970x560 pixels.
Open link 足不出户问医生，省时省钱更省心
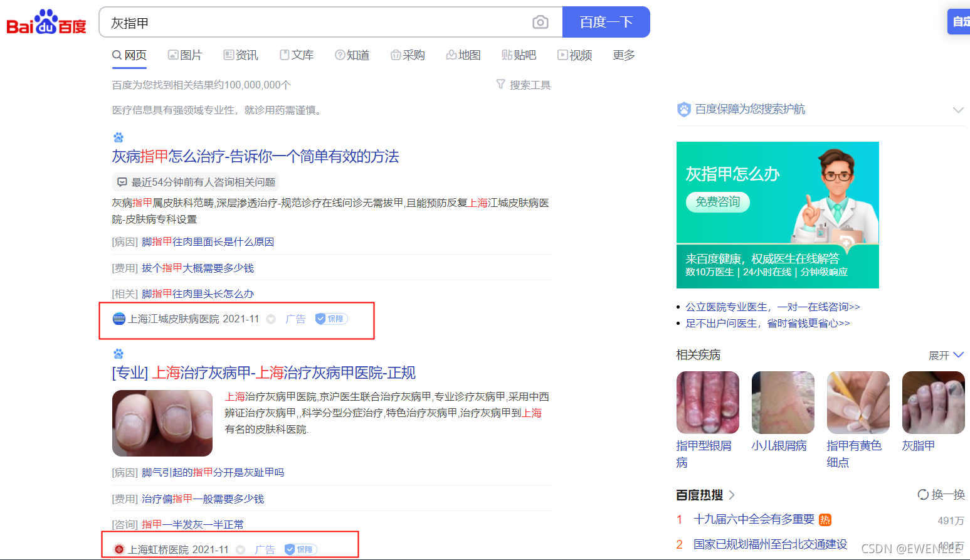[x=767, y=323]
